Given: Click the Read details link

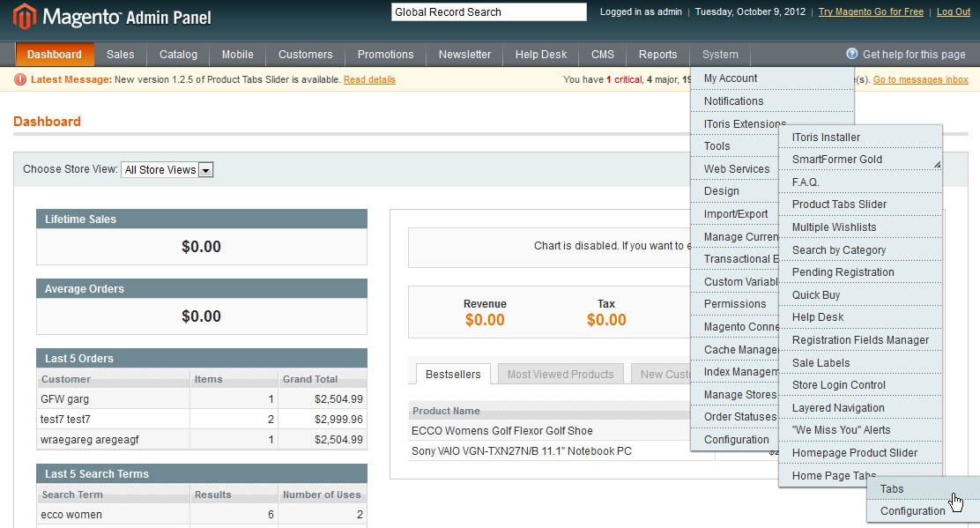Looking at the screenshot, I should pyautogui.click(x=369, y=79).
